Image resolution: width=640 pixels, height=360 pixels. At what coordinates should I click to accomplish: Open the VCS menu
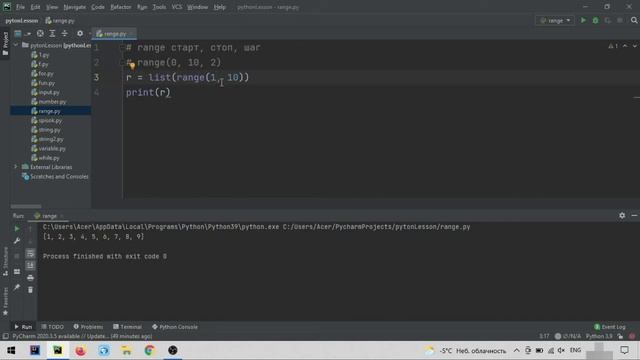click(x=177, y=7)
